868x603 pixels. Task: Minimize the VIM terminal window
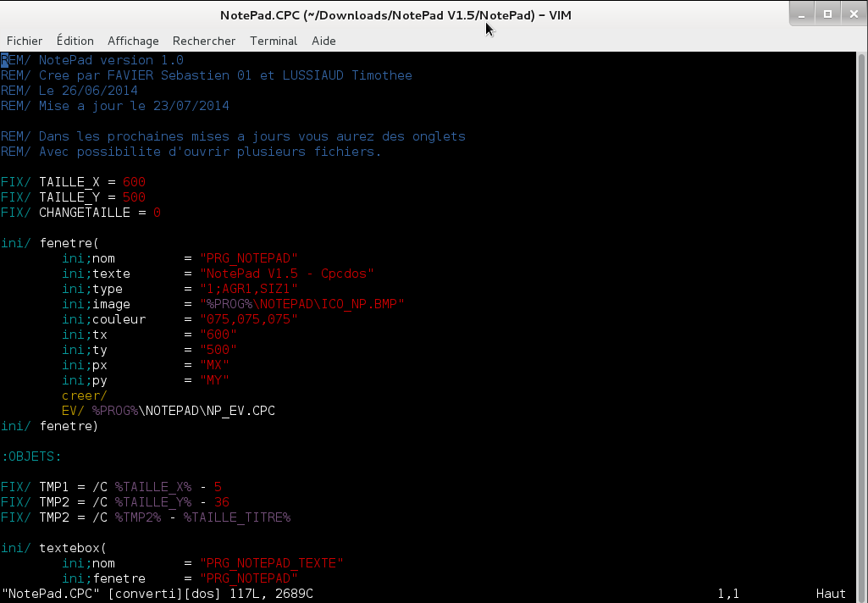[x=802, y=14]
